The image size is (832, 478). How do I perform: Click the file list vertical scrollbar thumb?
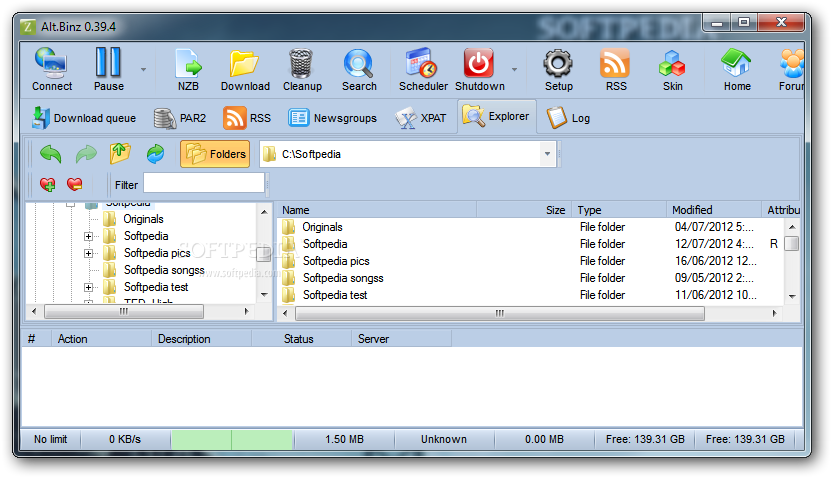click(x=791, y=244)
